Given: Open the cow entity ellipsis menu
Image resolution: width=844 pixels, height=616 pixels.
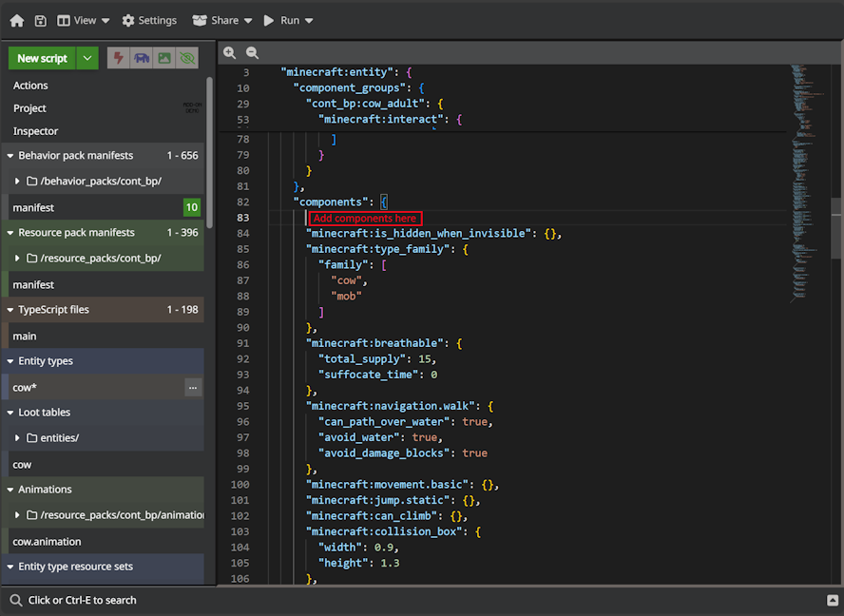Looking at the screenshot, I should [193, 388].
